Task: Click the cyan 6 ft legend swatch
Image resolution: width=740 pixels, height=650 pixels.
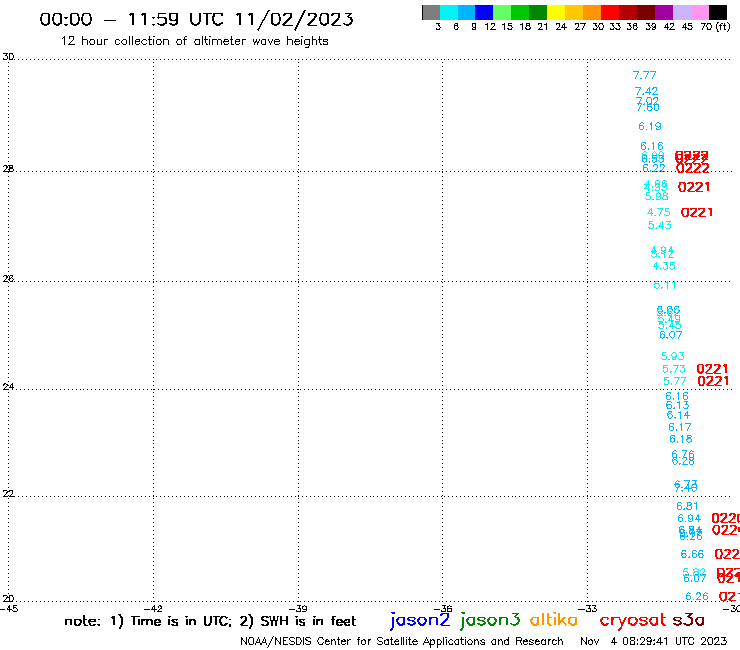Action: click(449, 12)
